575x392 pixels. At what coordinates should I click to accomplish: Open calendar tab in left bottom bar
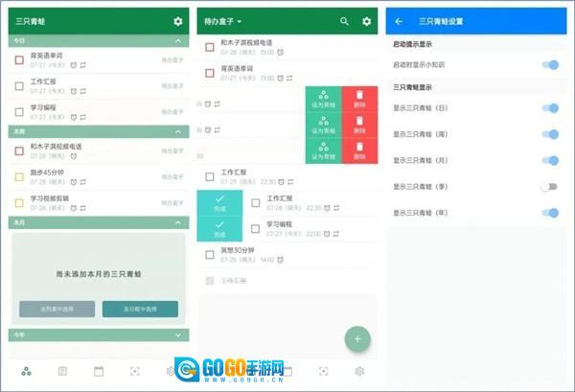coord(98,371)
